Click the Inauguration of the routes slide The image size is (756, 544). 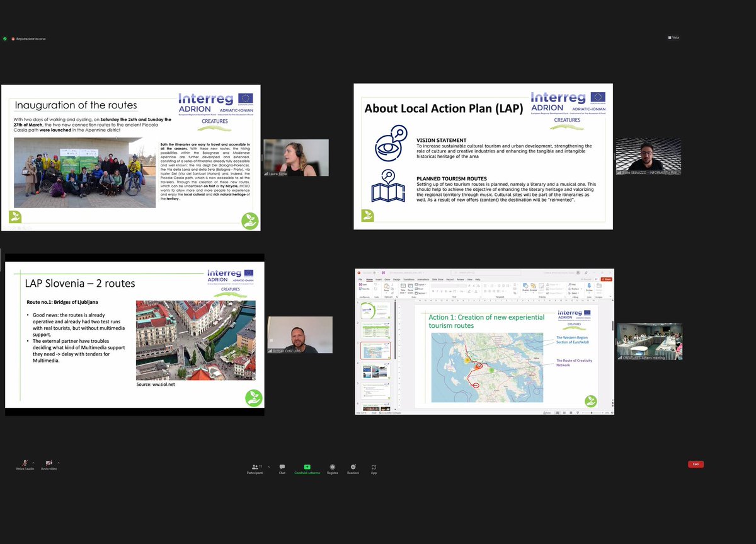coord(131,158)
